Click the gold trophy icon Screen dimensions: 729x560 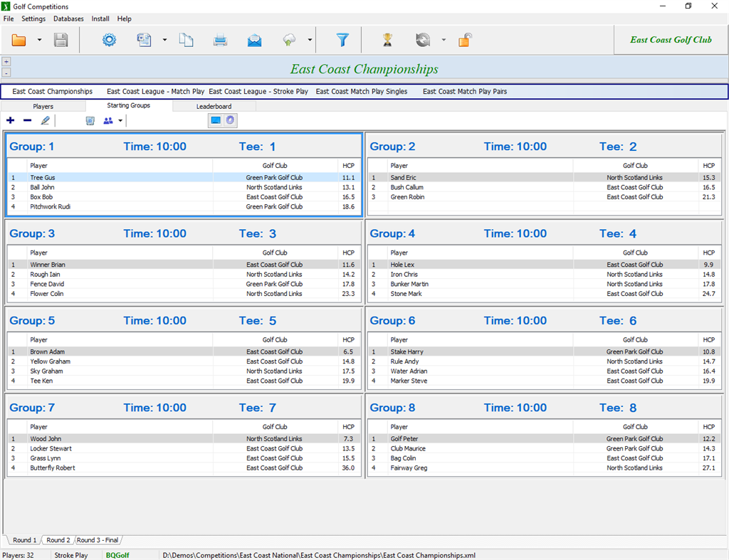[387, 40]
